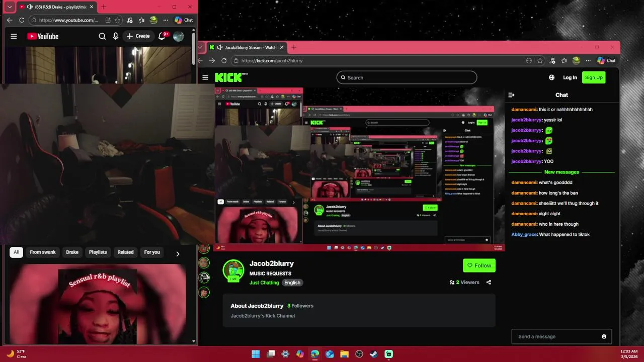Select the Related filter chip
The image size is (644, 362).
coord(126,252)
